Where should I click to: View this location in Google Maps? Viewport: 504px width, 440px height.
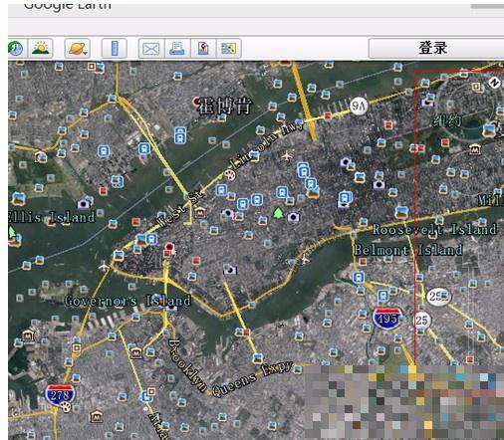click(x=229, y=49)
